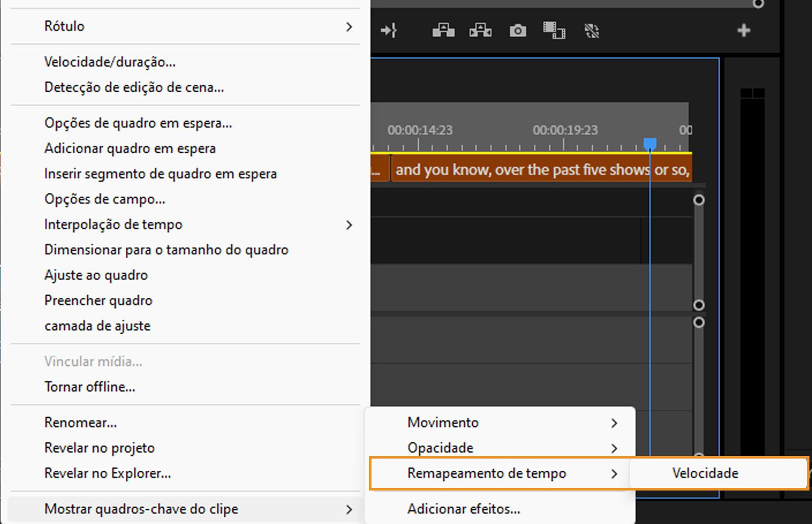Viewport: 812px width, 524px height.
Task: Open Opções de quadro em espera...
Action: tap(138, 123)
